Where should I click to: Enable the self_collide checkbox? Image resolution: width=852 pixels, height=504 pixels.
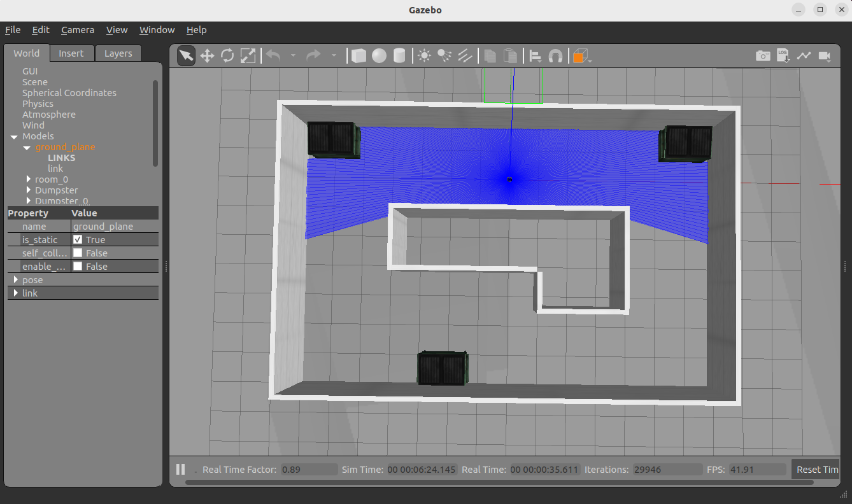(78, 253)
